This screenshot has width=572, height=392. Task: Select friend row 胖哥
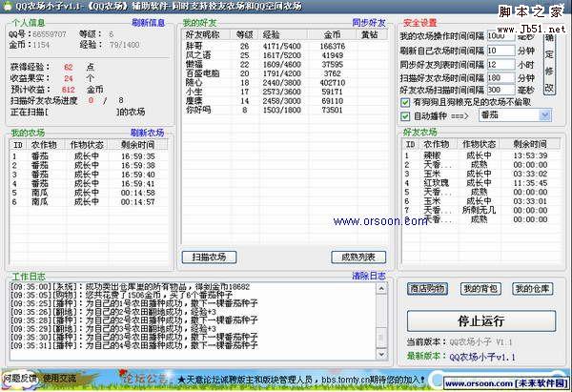[x=284, y=47]
